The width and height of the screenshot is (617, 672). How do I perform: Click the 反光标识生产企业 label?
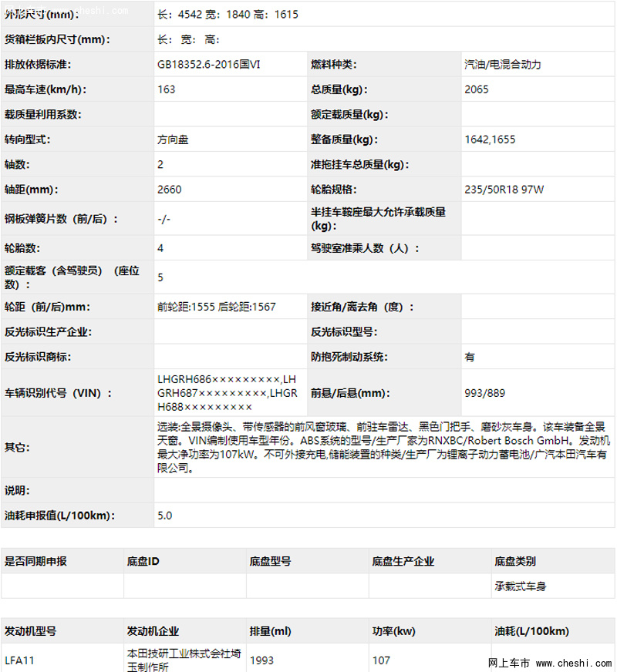point(48,332)
